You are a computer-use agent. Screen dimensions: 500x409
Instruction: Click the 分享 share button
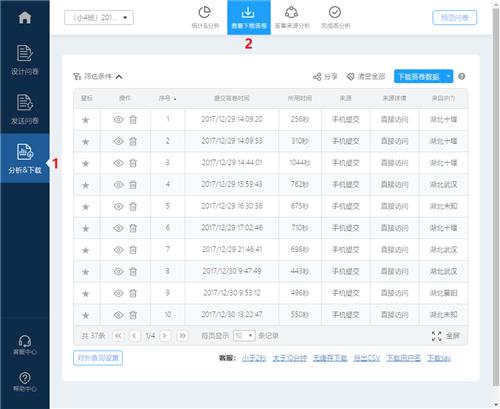pyautogui.click(x=325, y=77)
